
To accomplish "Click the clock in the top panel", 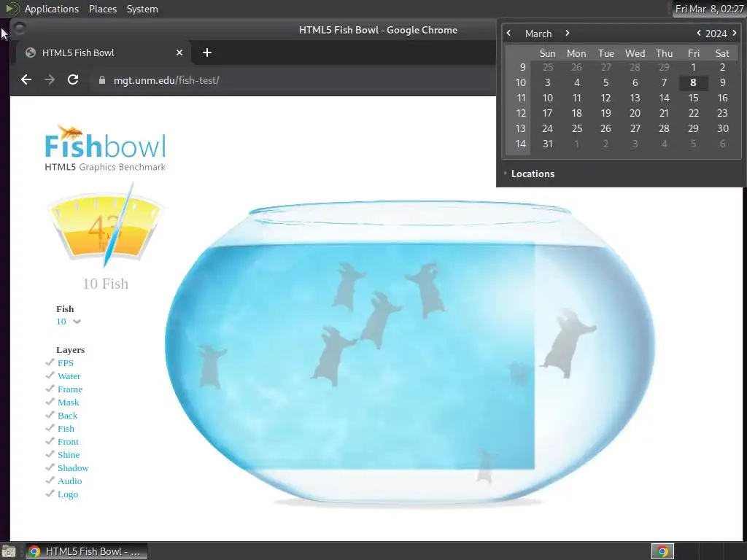I will point(709,9).
